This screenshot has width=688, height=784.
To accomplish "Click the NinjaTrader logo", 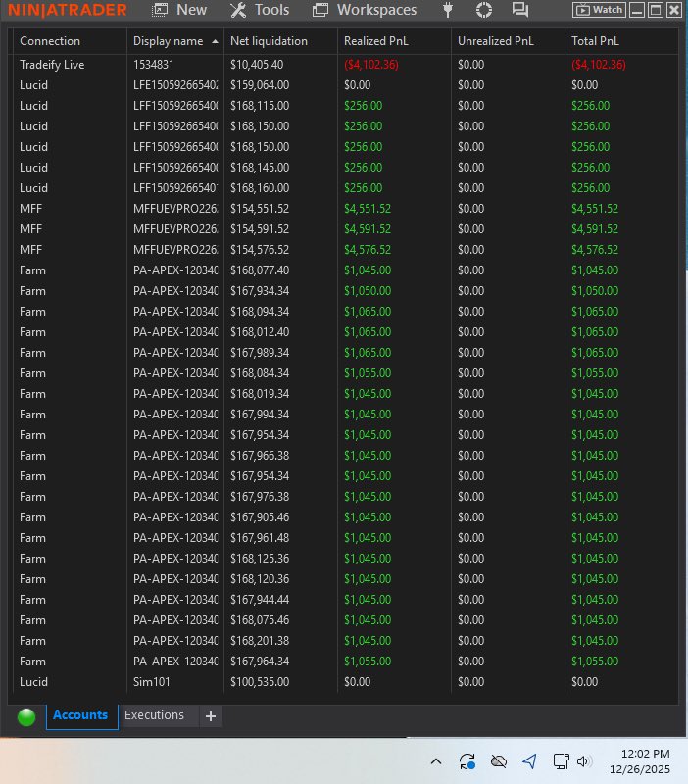I will [68, 10].
